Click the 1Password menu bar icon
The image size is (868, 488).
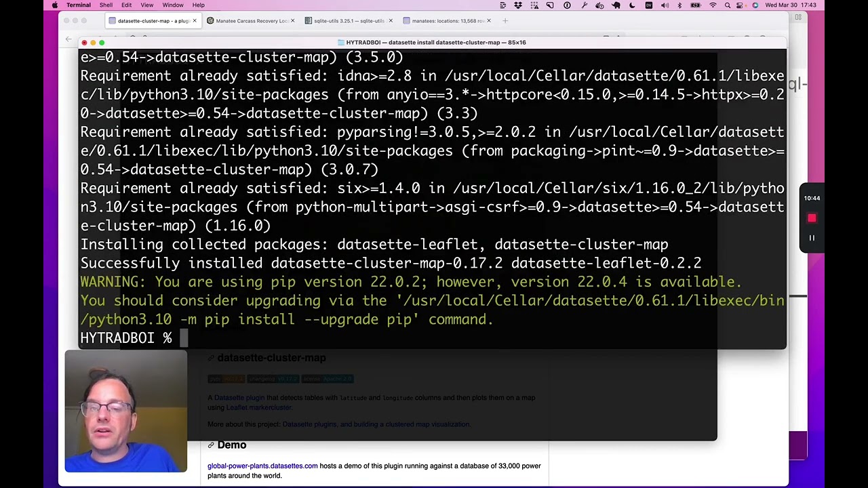pyautogui.click(x=567, y=5)
